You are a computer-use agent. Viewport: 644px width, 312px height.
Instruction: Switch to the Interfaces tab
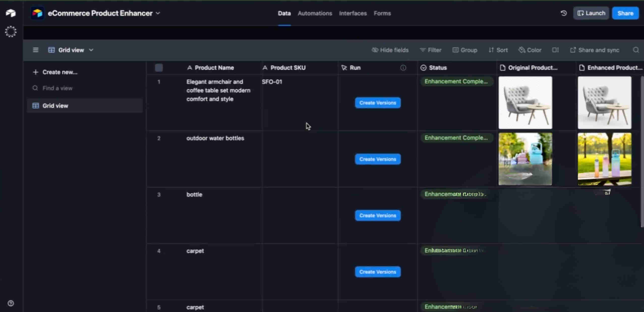[x=353, y=13]
